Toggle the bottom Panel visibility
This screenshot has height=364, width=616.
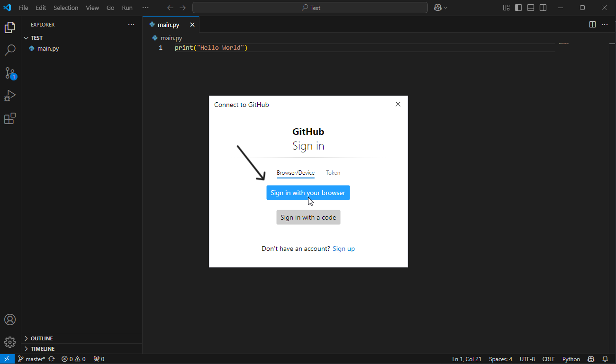531,8
